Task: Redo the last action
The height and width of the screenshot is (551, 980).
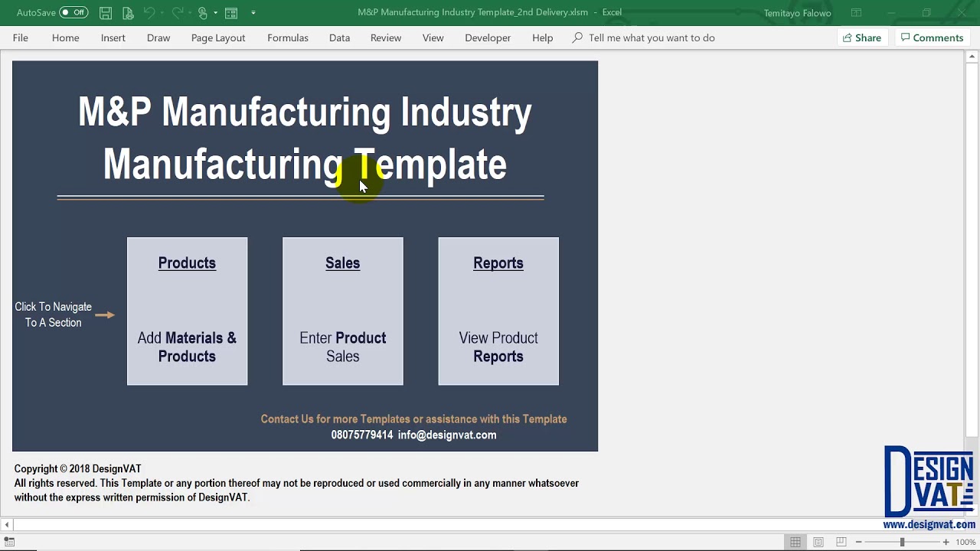Action: coord(178,12)
